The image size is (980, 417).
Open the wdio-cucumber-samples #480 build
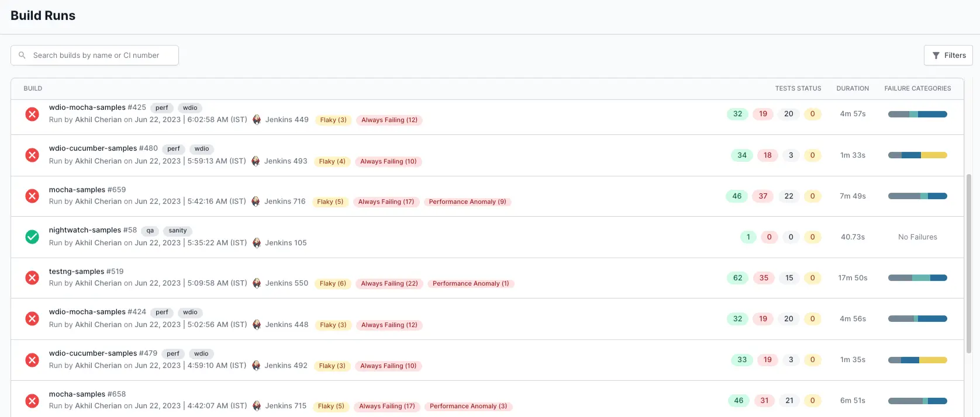tap(103, 148)
